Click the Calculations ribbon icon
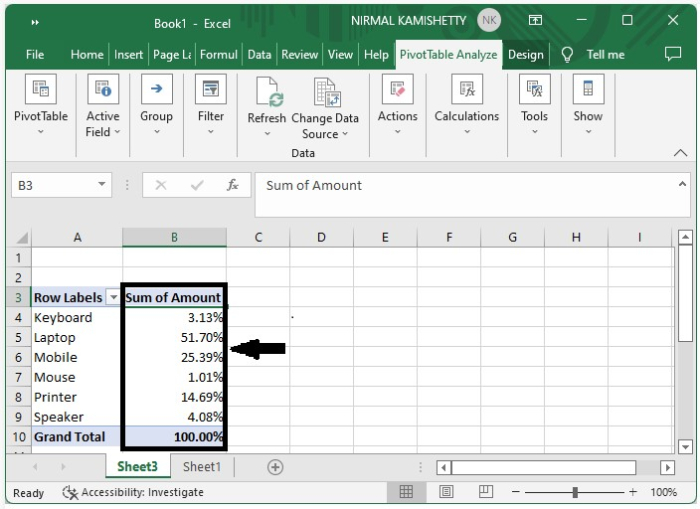Screen dimensions: 700x509 (466, 90)
